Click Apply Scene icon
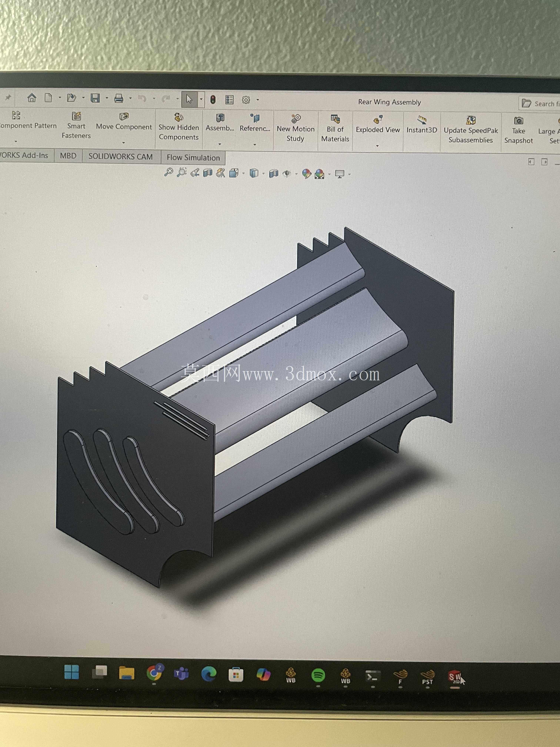The image size is (560, 747). pos(319,174)
